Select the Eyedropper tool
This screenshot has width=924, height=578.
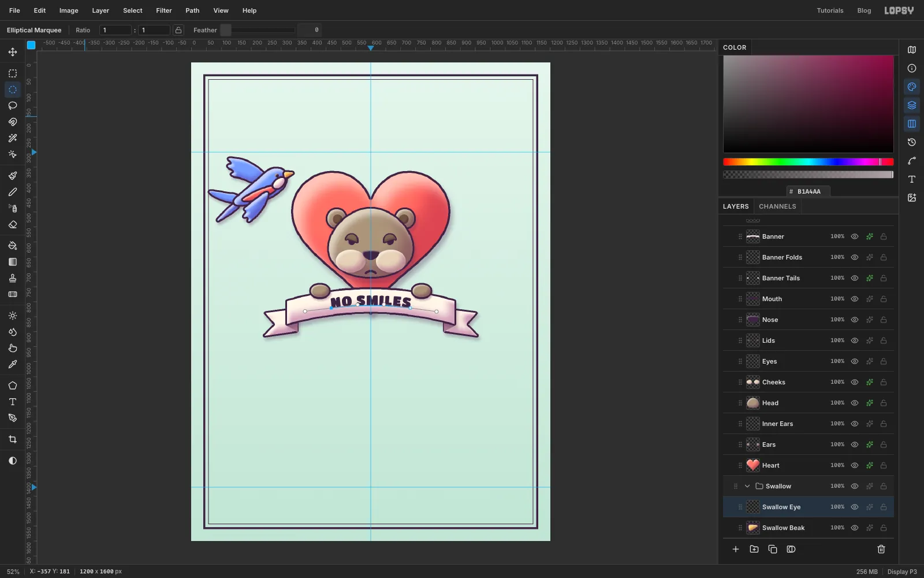13,364
